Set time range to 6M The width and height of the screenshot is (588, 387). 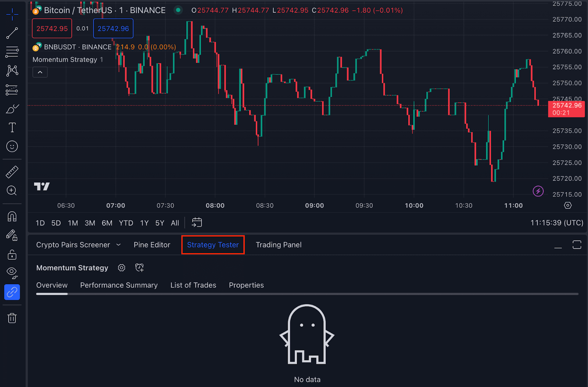[x=107, y=223]
